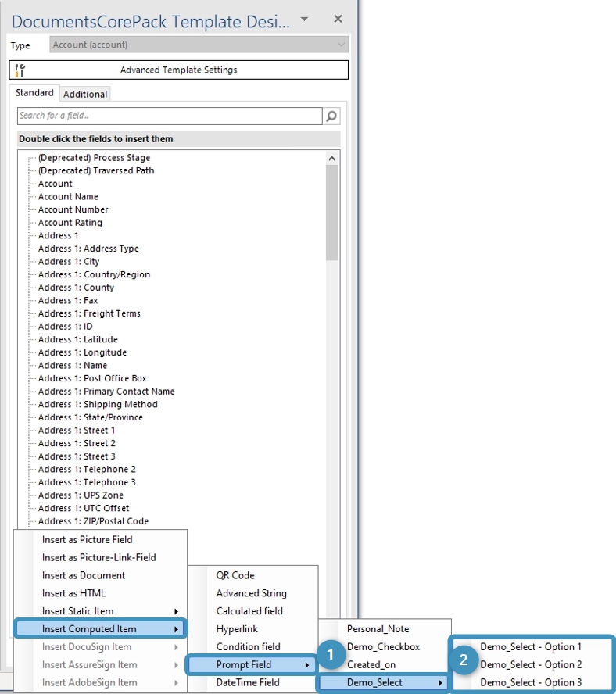The height and width of the screenshot is (694, 616).
Task: Select Address 1: ID
Action: coord(65,326)
